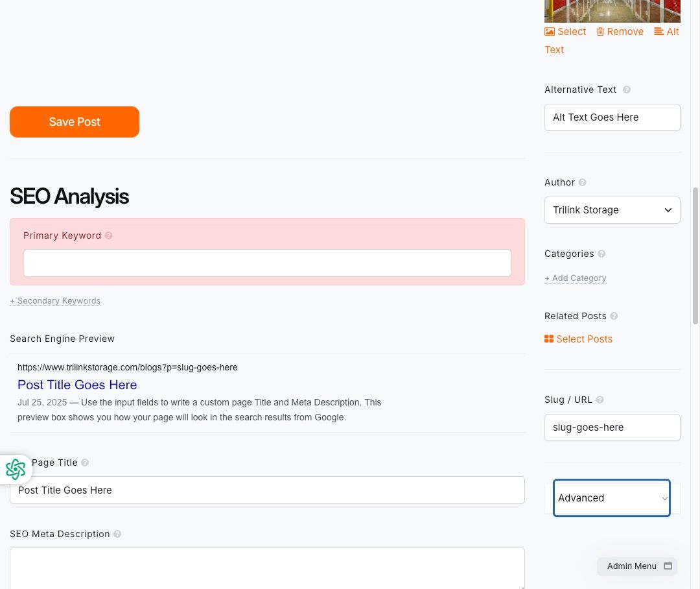Expand the Advanced dropdown

pyautogui.click(x=612, y=498)
